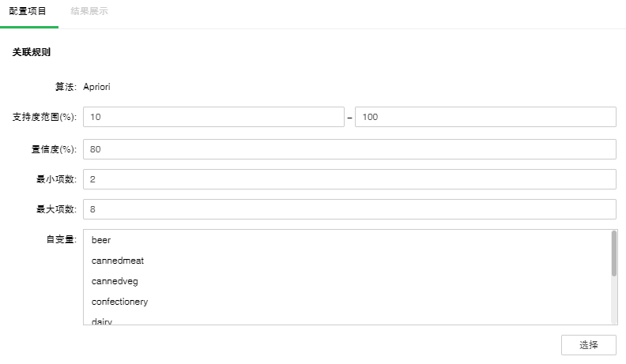Click the maximum support field showing 100
Screen dimensions: 626x364
[x=485, y=117]
